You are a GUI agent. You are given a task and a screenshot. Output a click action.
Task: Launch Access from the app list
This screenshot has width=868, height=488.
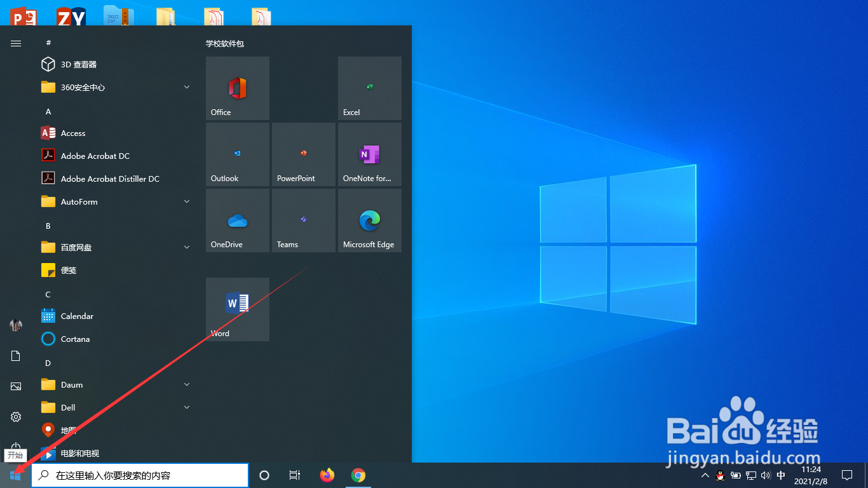pyautogui.click(x=116, y=133)
